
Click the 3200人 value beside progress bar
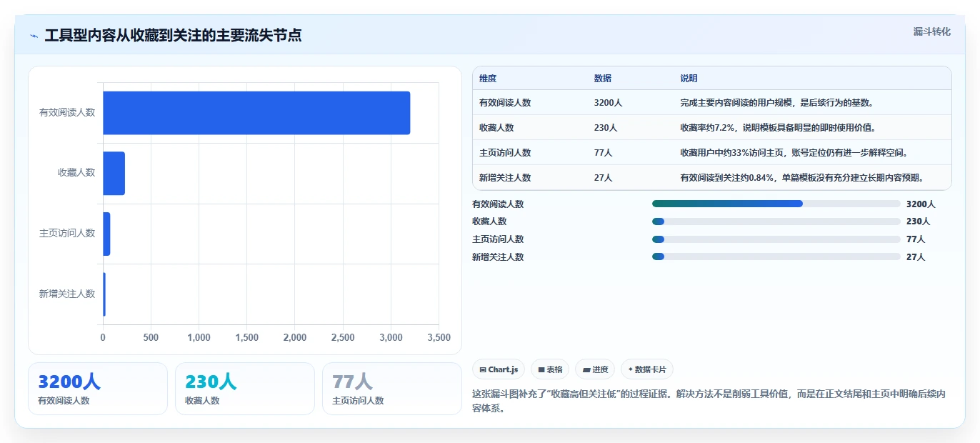pos(921,204)
